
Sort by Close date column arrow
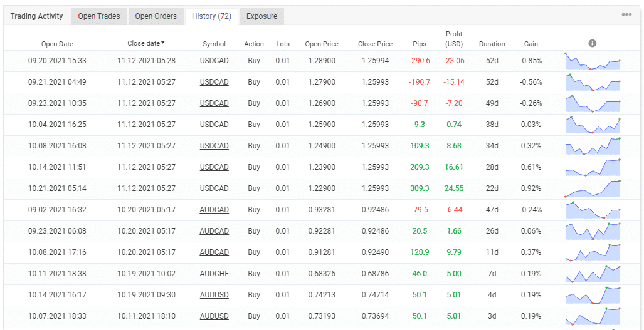click(x=163, y=43)
